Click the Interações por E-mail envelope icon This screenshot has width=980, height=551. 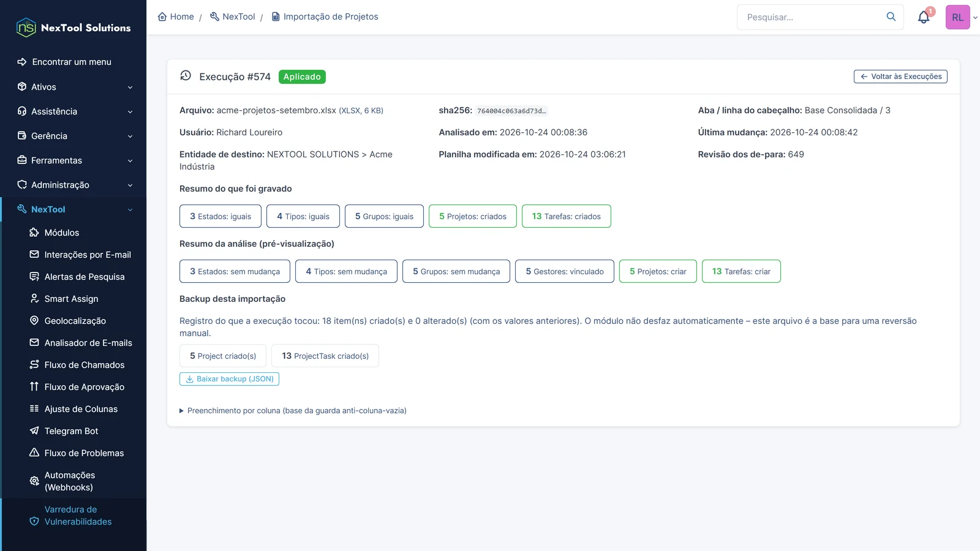tap(34, 255)
